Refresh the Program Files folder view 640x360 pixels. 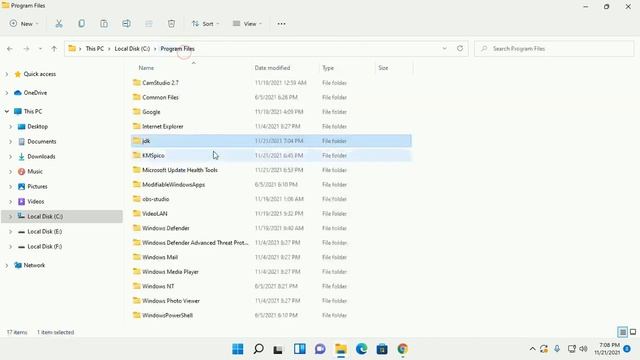[x=460, y=48]
